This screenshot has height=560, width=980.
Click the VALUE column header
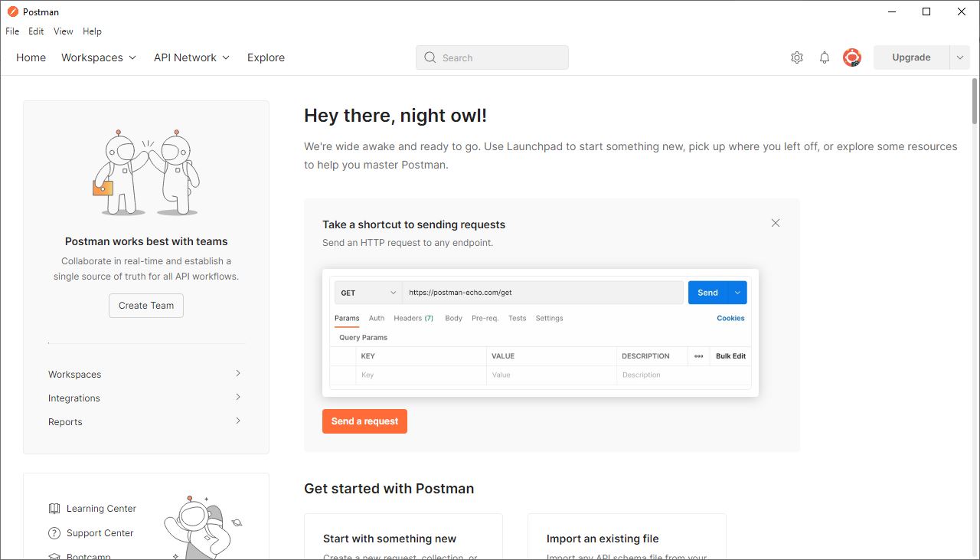coord(503,356)
